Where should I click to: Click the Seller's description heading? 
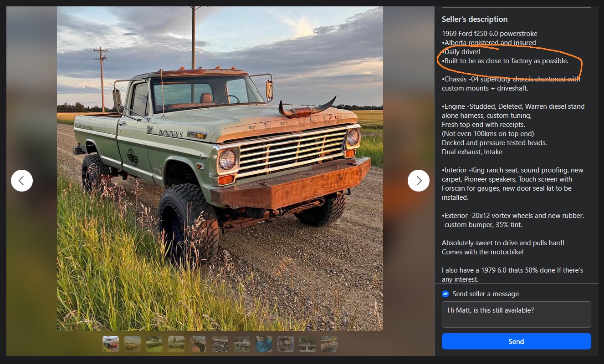coord(475,19)
